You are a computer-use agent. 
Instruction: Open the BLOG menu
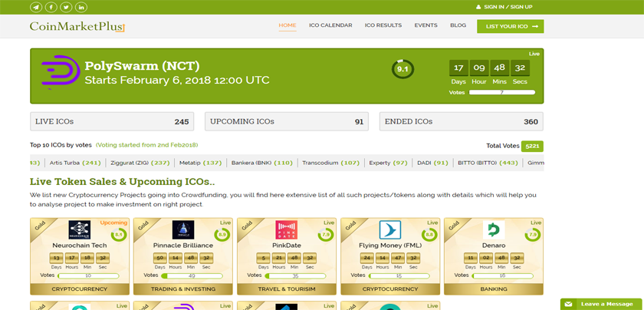tap(458, 25)
